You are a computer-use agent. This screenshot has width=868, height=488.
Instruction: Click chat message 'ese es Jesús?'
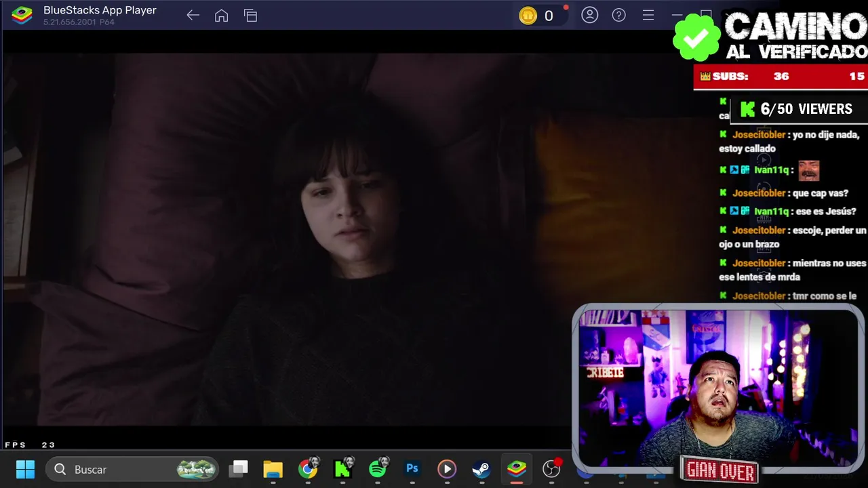[826, 211]
